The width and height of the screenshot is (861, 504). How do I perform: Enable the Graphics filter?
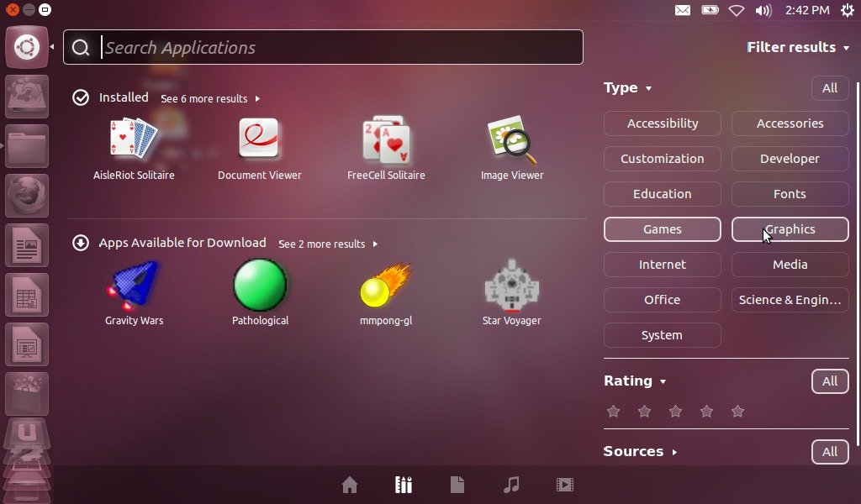tap(790, 229)
